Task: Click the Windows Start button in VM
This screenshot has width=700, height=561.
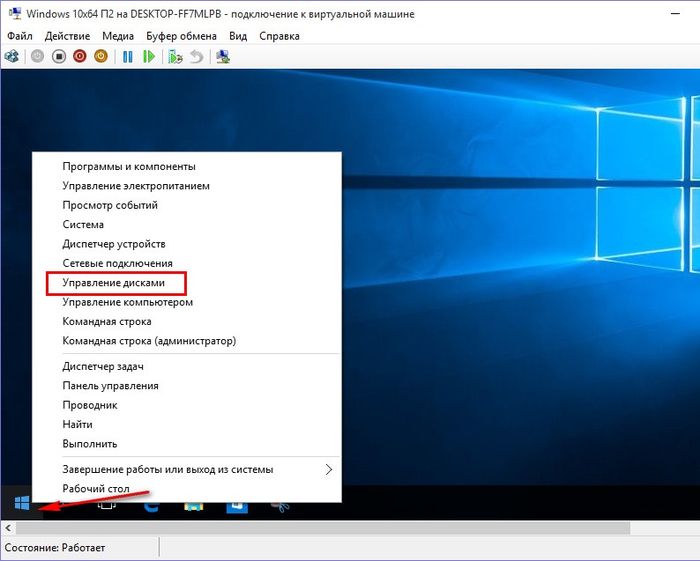Action: [x=21, y=503]
